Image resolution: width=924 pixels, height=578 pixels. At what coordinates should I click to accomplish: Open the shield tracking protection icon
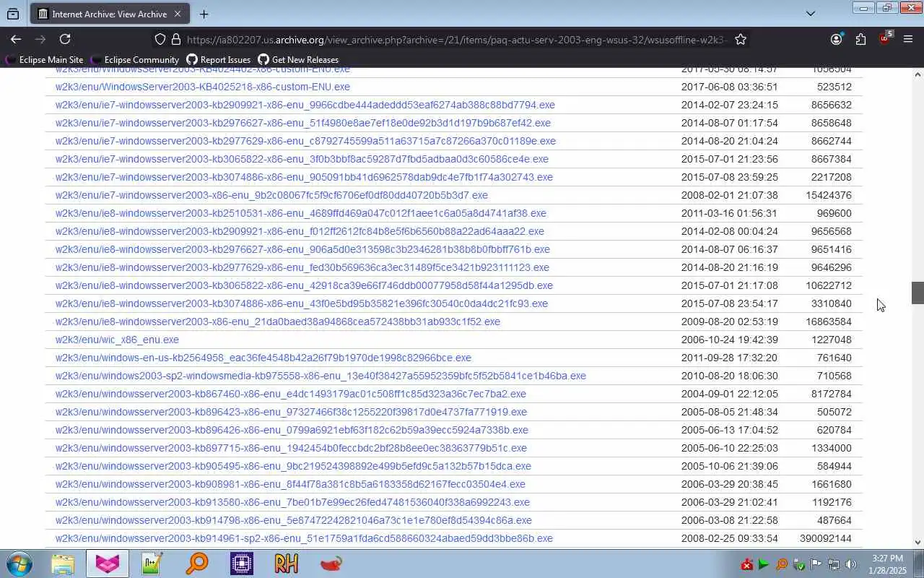[x=160, y=39]
